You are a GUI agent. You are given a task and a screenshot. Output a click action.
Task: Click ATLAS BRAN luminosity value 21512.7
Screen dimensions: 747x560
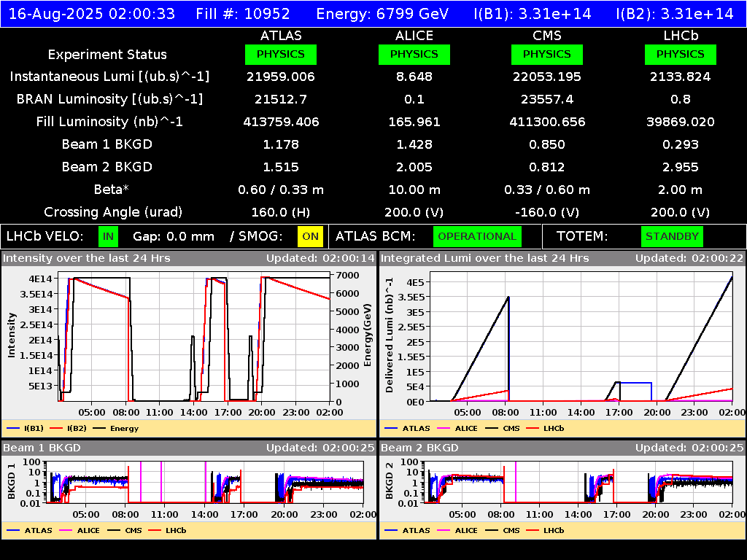click(x=281, y=99)
